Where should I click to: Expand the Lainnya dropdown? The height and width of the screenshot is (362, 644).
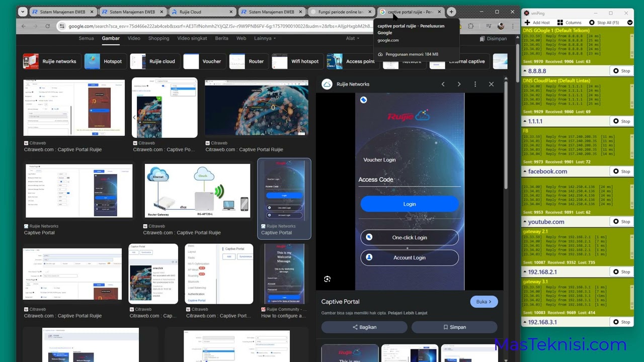point(265,38)
